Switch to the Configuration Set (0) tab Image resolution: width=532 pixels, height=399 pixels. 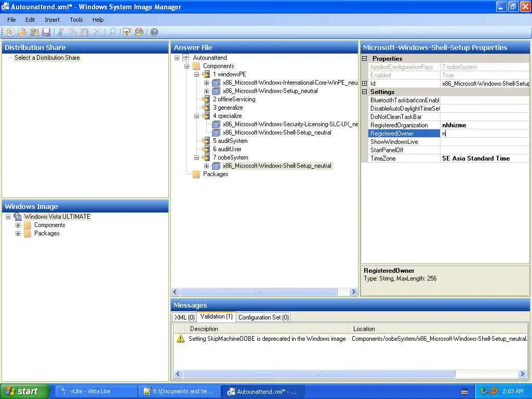263,317
